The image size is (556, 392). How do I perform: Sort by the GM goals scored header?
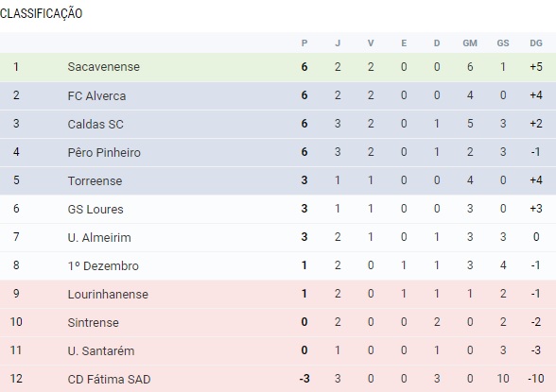(470, 43)
